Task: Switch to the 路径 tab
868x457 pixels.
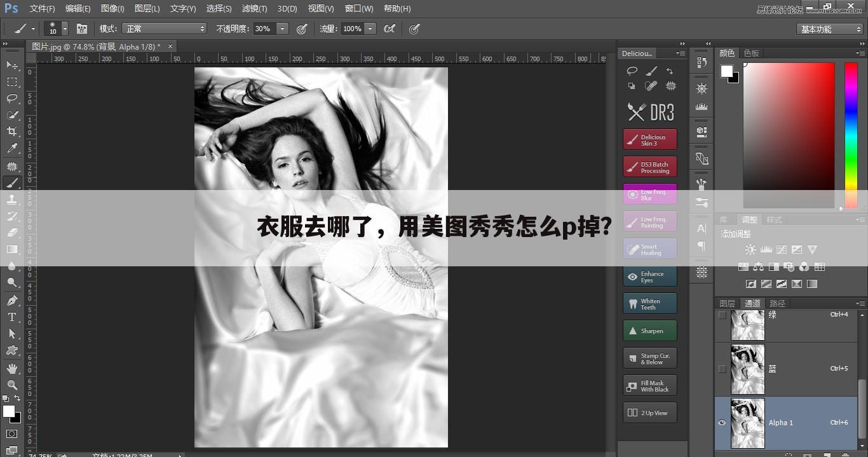Action: point(777,304)
